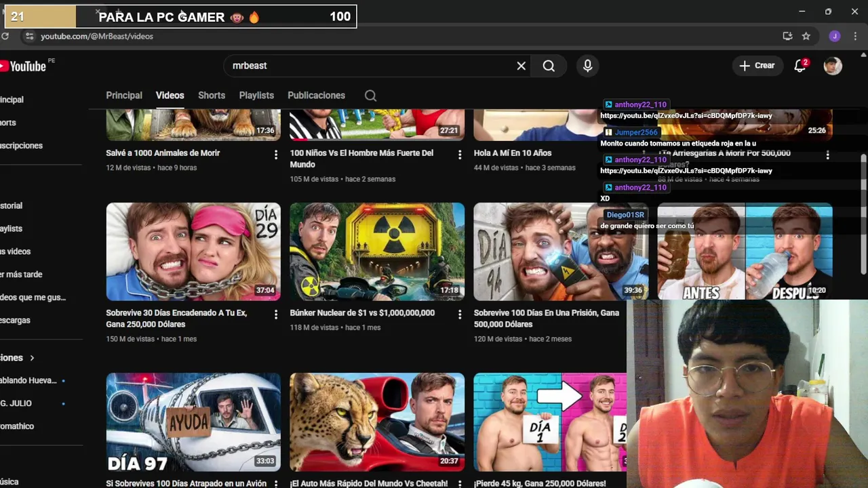Click the '118 M de vistas • hace 1 mes' text

(335, 327)
